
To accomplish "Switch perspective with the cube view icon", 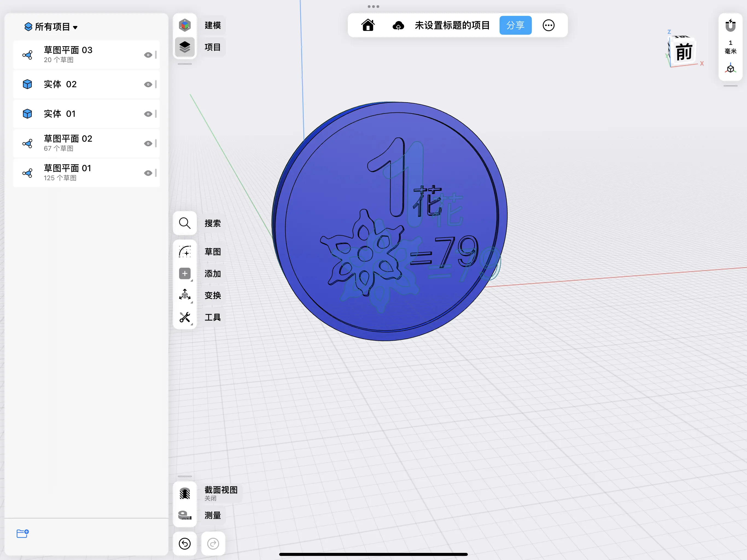I will (730, 69).
